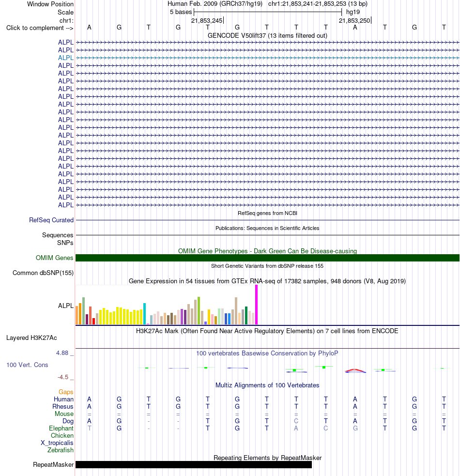The image size is (460, 476).
Task: Click the -4.5 lower scale value
Action: point(63,377)
